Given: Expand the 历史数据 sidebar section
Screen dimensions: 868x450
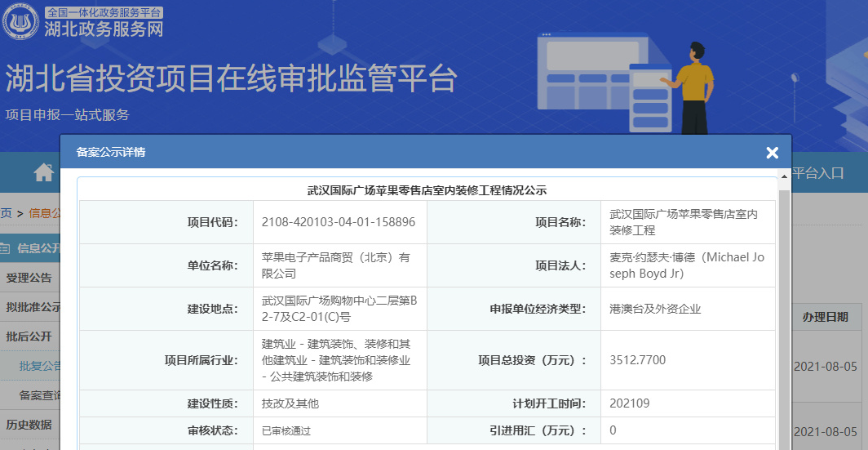Looking at the screenshot, I should 29,425.
